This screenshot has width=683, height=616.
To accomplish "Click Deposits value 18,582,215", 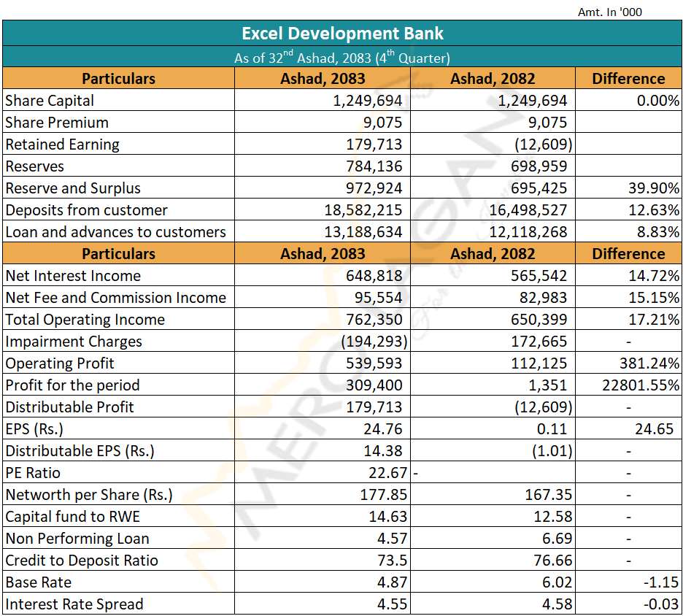I will 363,210.
